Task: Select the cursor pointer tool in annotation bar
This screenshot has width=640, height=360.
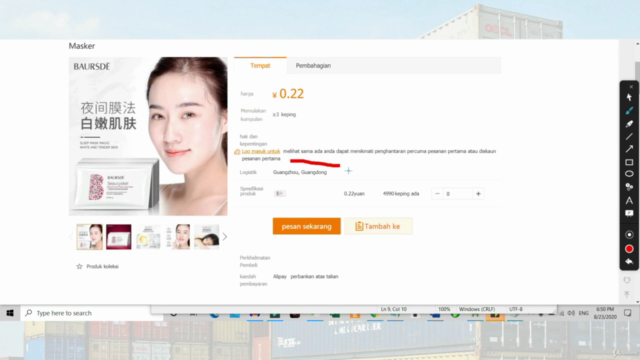Action: pyautogui.click(x=629, y=98)
